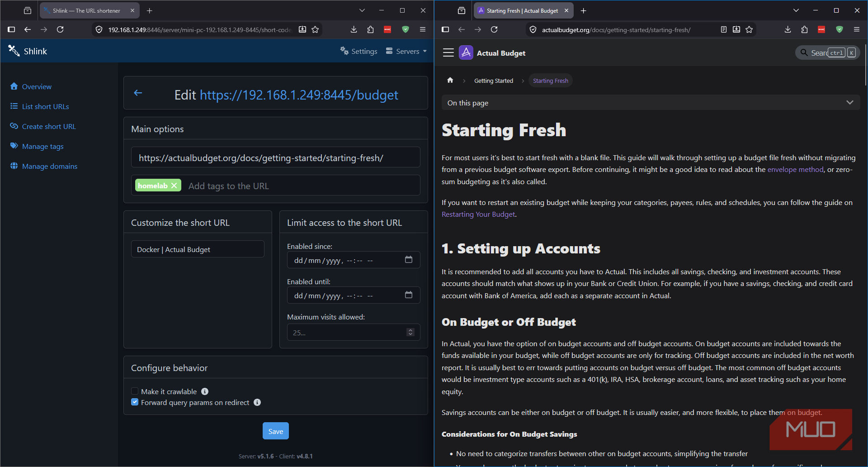Click info icon beside Forward query params

pos(257,402)
